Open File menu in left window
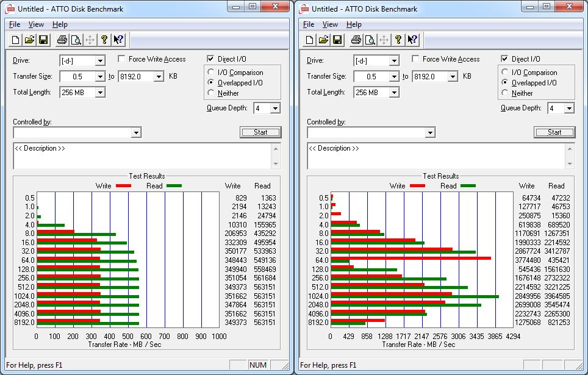This screenshot has width=588, height=375. pyautogui.click(x=15, y=24)
